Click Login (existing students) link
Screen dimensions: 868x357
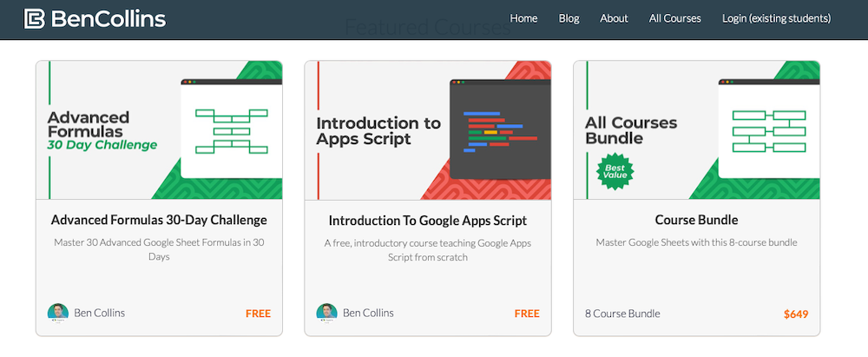[776, 18]
